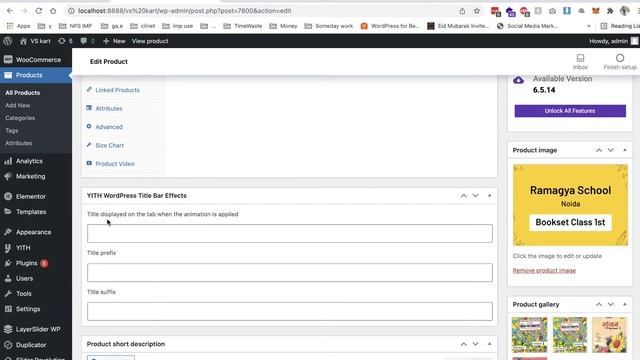Collapse the Product image panel
640x360 pixels.
point(624,150)
